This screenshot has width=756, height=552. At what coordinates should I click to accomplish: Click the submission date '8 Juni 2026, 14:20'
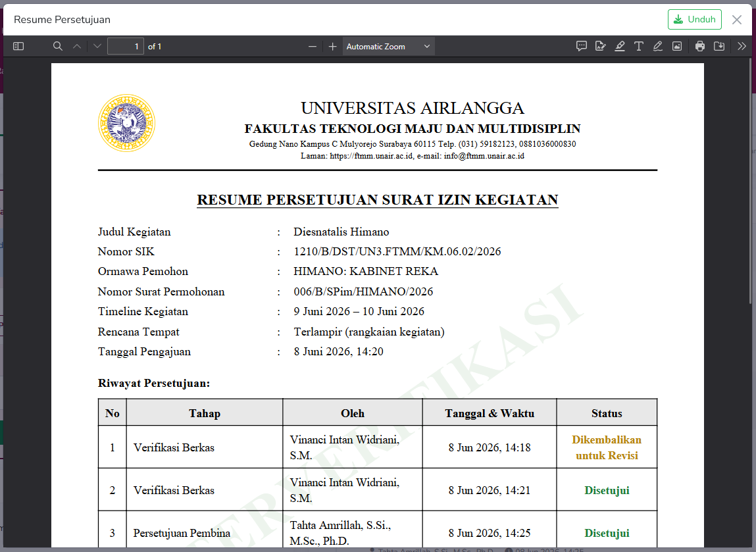coord(338,351)
